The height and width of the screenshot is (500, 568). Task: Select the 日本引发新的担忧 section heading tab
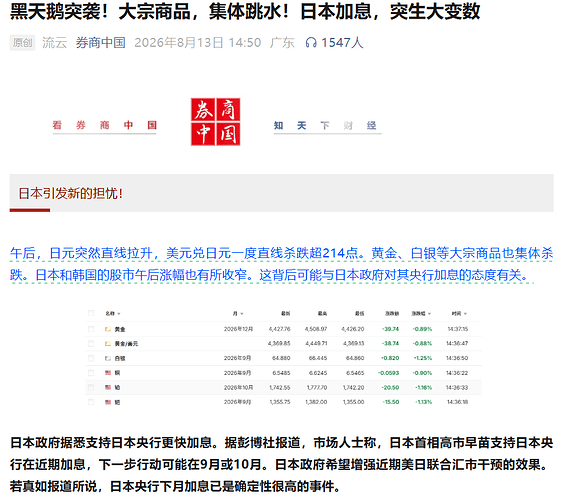click(x=71, y=193)
